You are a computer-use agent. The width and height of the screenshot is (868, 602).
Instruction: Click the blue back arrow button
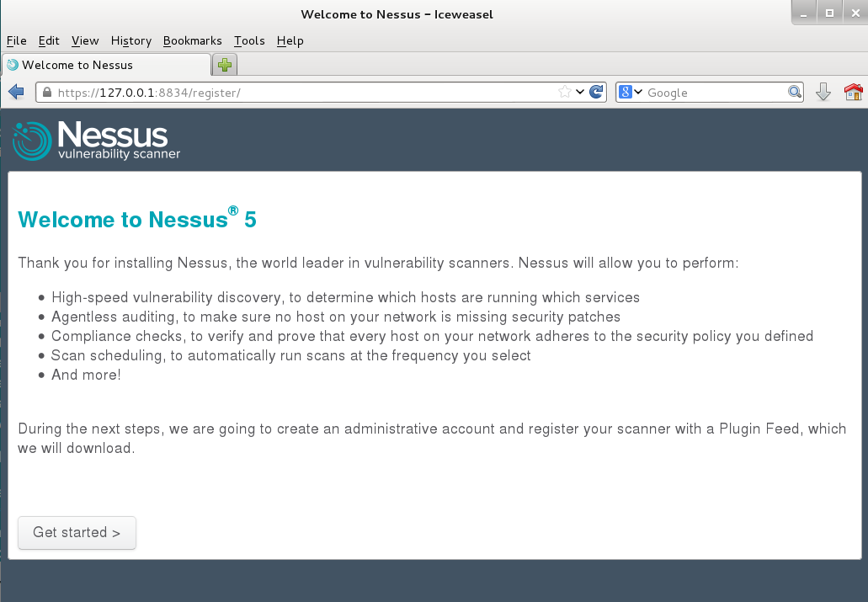tap(16, 92)
